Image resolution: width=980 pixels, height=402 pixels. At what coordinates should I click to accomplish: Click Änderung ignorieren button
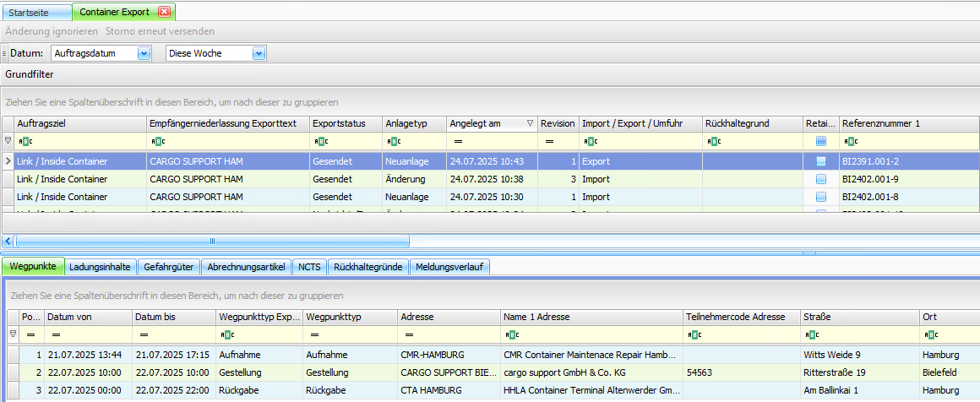[52, 31]
